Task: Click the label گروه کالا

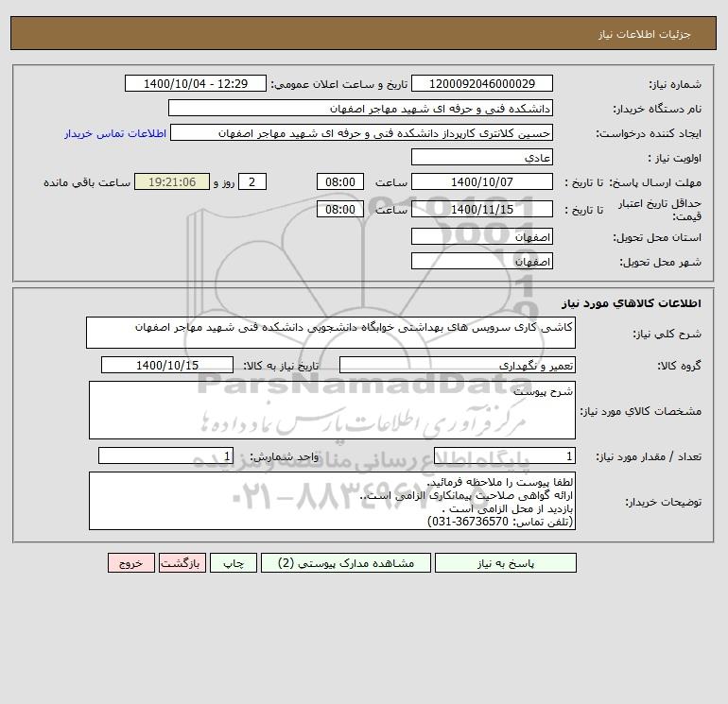Action: coord(679,366)
